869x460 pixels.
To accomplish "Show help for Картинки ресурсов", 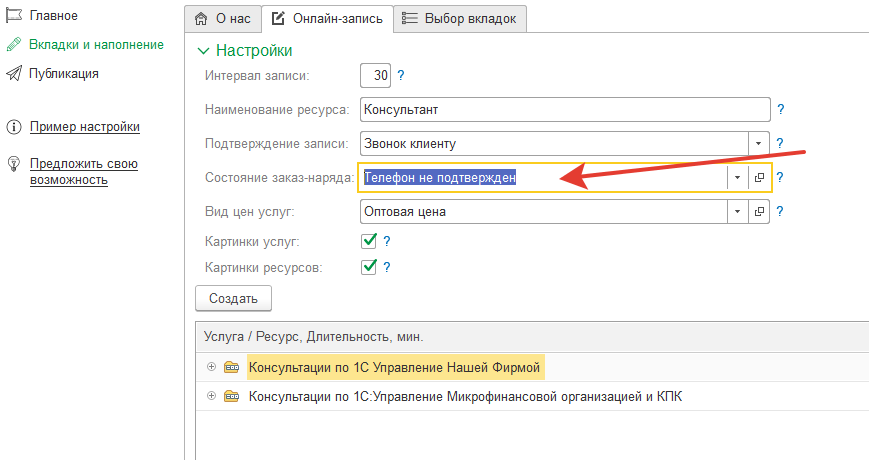I will tap(387, 268).
